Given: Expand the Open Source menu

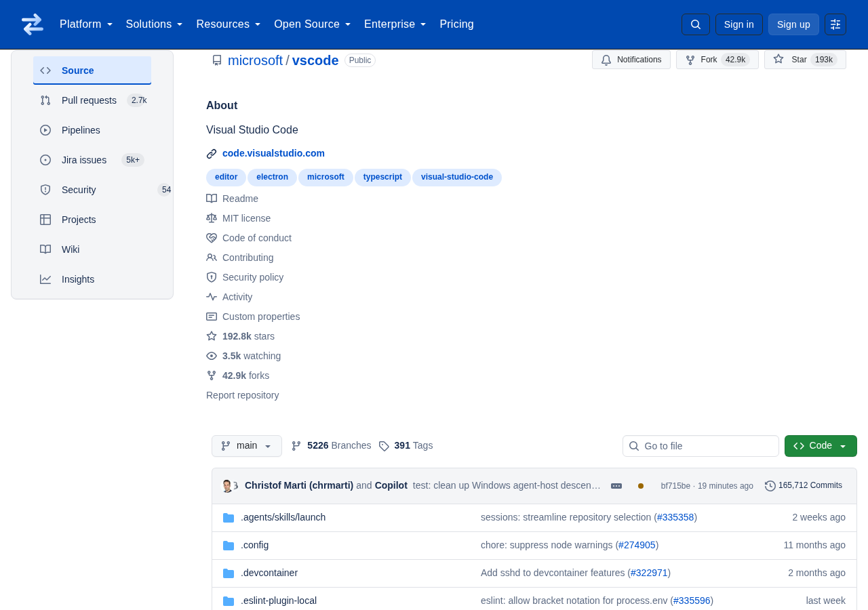Looking at the screenshot, I should (x=313, y=24).
